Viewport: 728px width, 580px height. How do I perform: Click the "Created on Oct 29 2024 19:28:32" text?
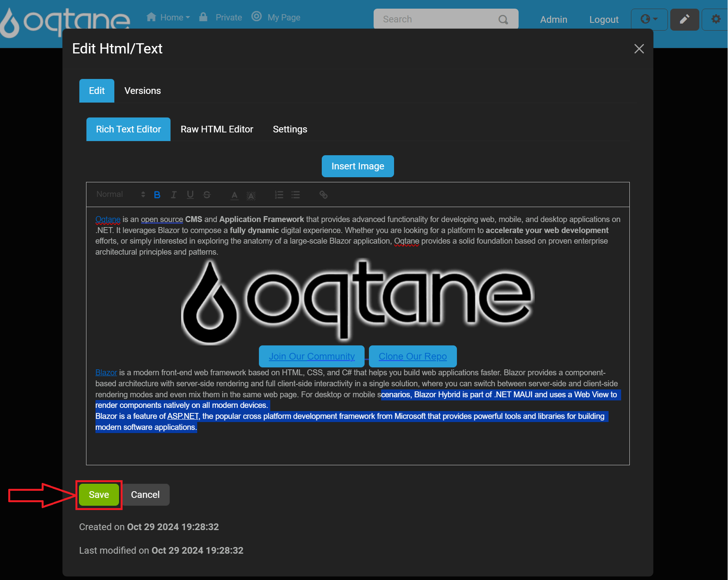(x=149, y=527)
